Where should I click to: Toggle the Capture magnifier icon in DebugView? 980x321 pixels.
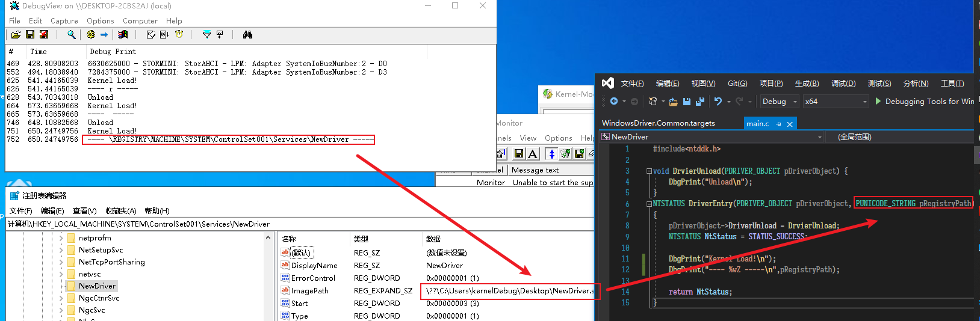tap(72, 35)
